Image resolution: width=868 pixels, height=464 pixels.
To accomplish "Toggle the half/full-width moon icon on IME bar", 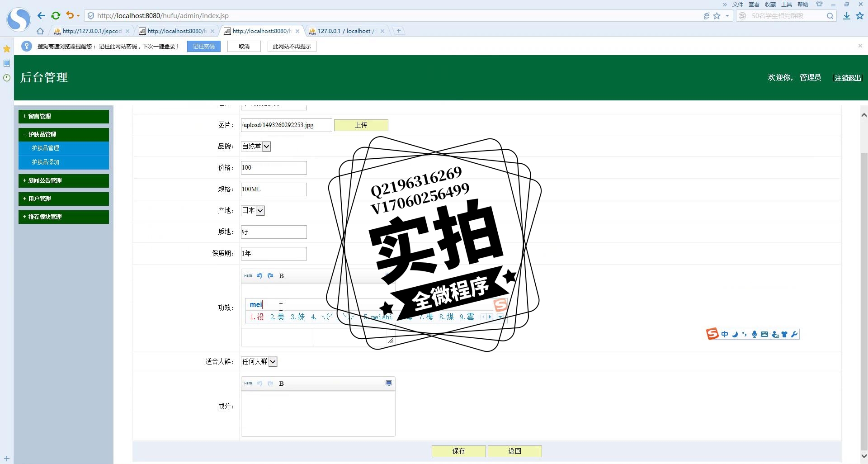I will (x=735, y=334).
